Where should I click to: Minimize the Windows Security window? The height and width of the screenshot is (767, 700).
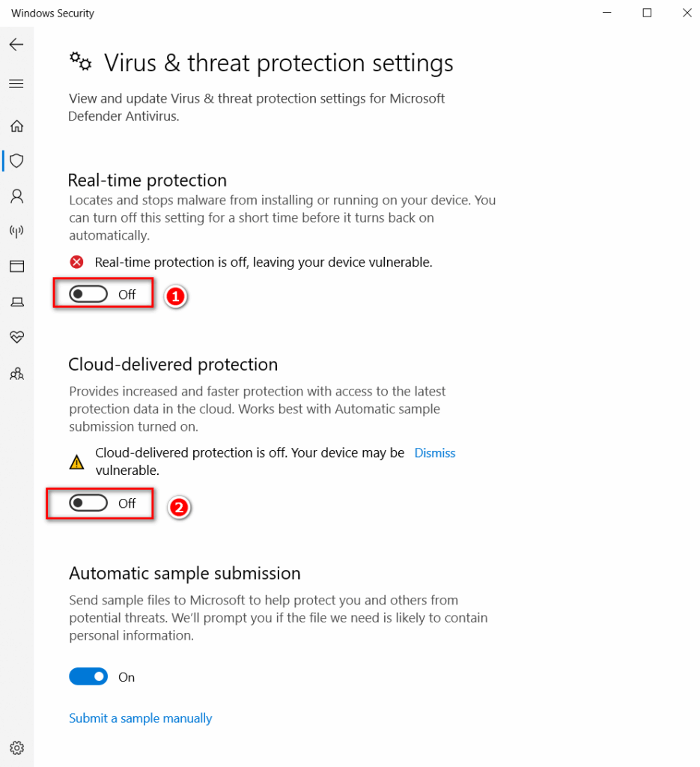click(x=606, y=13)
